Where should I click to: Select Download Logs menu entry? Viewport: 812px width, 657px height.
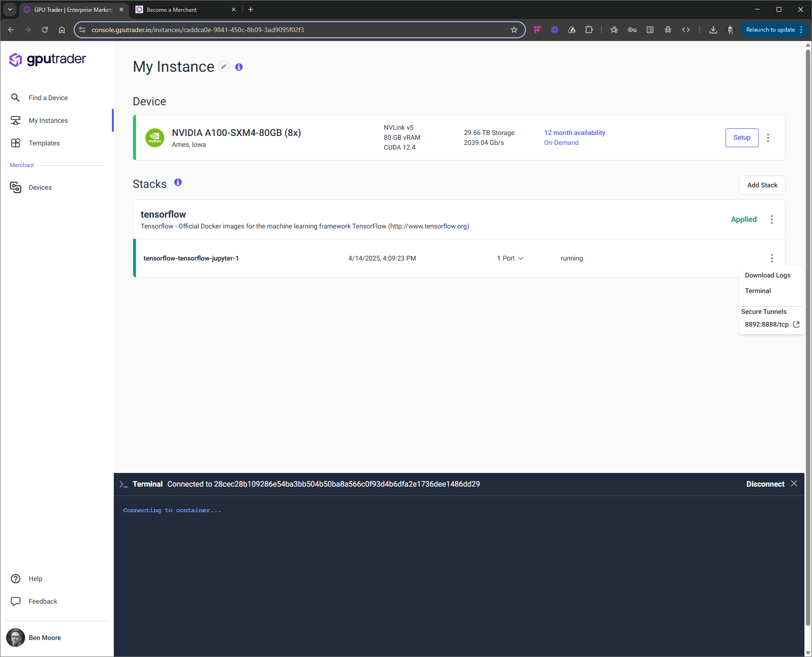coord(767,275)
